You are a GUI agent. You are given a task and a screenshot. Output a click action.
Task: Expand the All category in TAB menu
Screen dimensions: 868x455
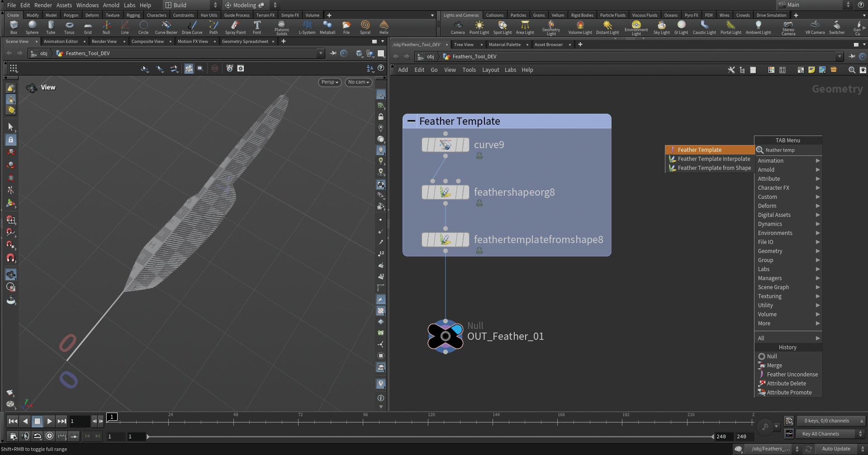click(x=788, y=338)
